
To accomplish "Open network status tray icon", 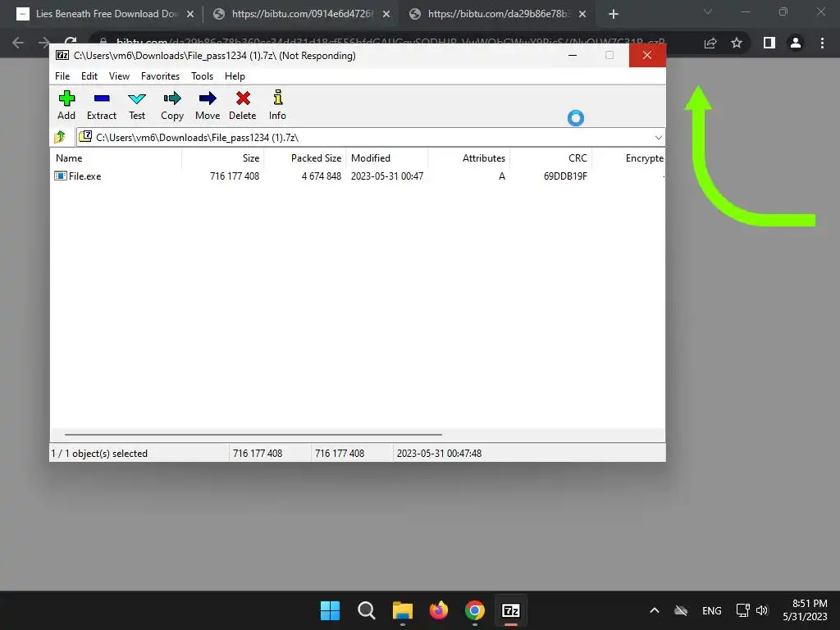I will tap(742, 610).
